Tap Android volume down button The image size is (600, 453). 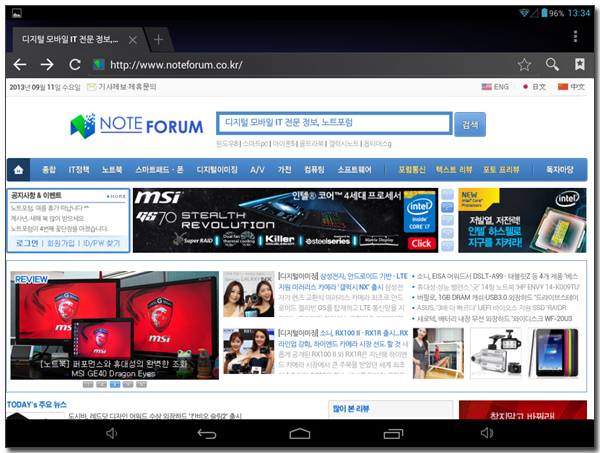point(111,433)
